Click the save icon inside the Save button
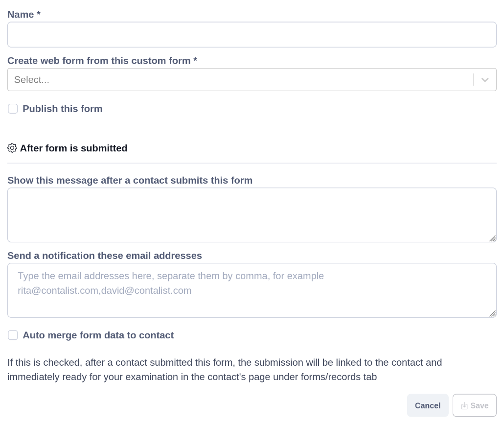Viewport: 504px width, 426px height. tap(464, 406)
